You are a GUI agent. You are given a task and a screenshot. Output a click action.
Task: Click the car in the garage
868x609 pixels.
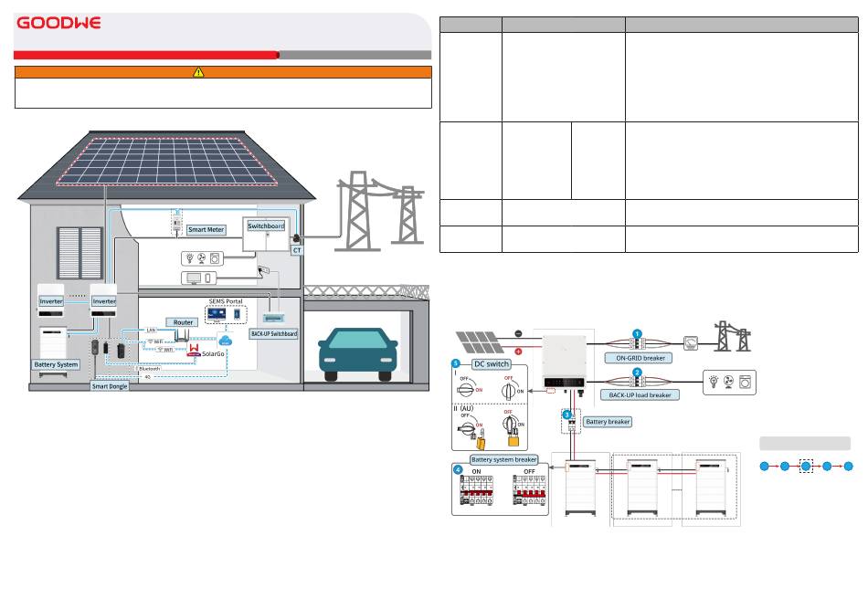357,354
